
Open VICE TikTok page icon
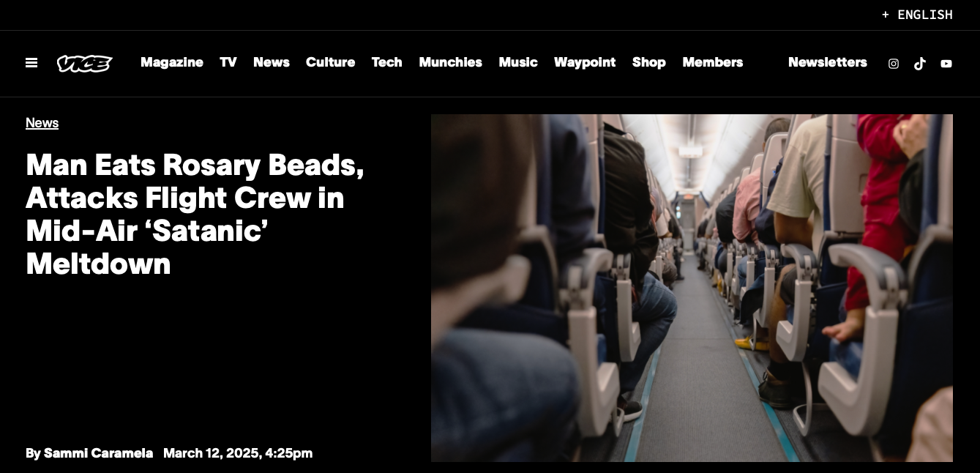(x=920, y=64)
